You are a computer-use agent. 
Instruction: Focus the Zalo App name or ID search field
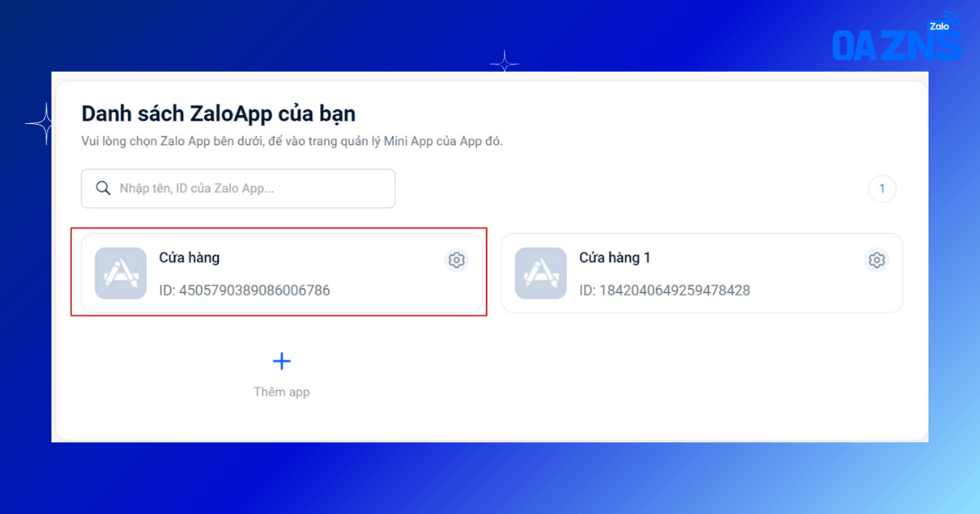point(238,188)
